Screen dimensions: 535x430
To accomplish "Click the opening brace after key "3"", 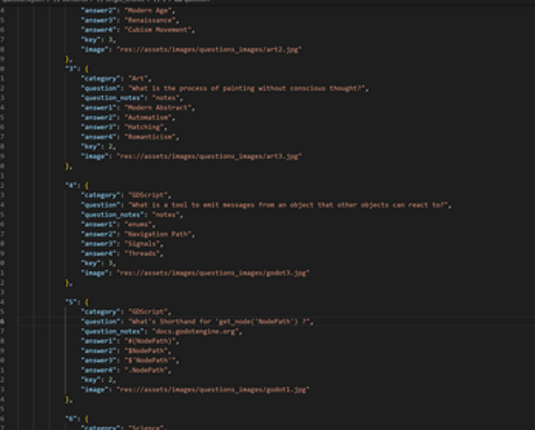I will click(x=86, y=69).
